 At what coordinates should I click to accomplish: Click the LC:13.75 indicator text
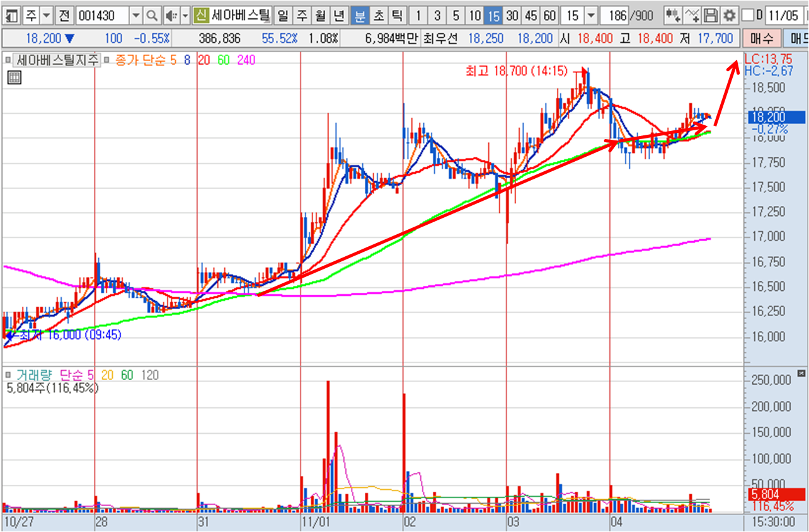[x=767, y=60]
